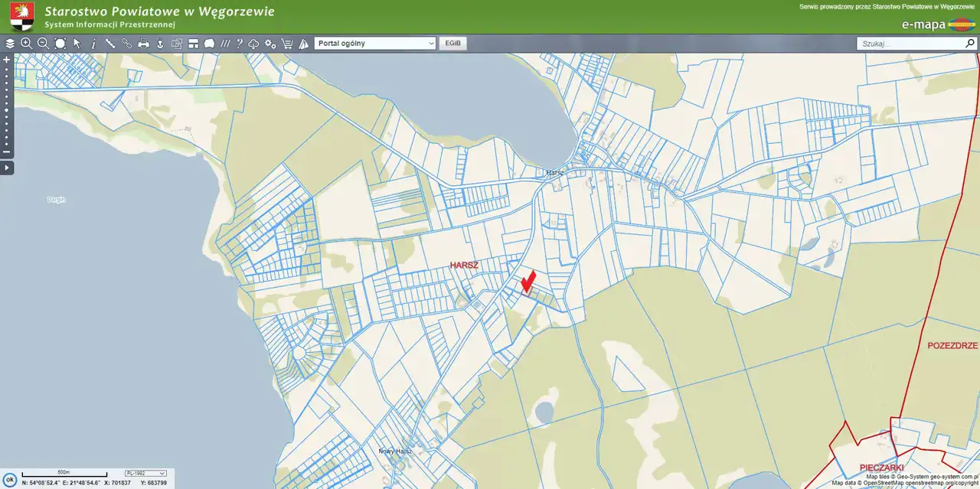Open the print map tool
The height and width of the screenshot is (489, 980).
point(144,44)
